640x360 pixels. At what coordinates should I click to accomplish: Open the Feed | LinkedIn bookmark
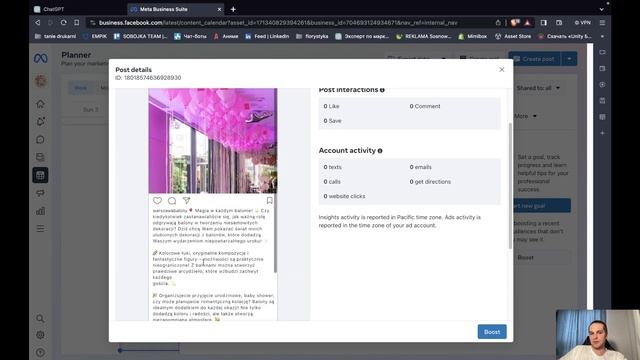pyautogui.click(x=267, y=36)
